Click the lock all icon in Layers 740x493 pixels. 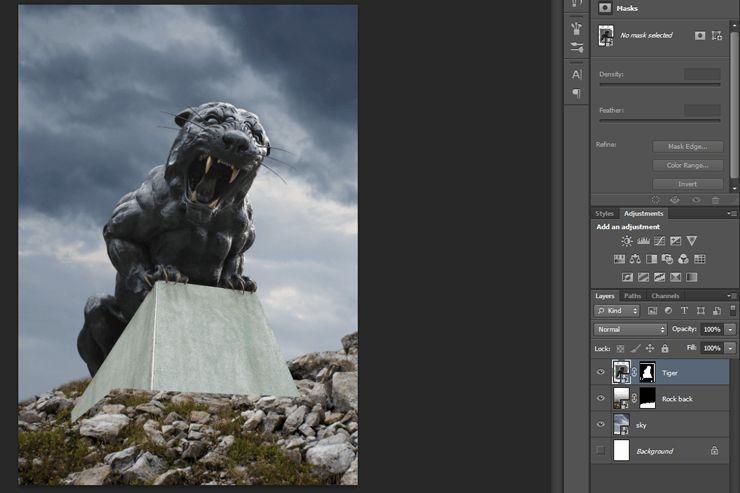pos(665,348)
